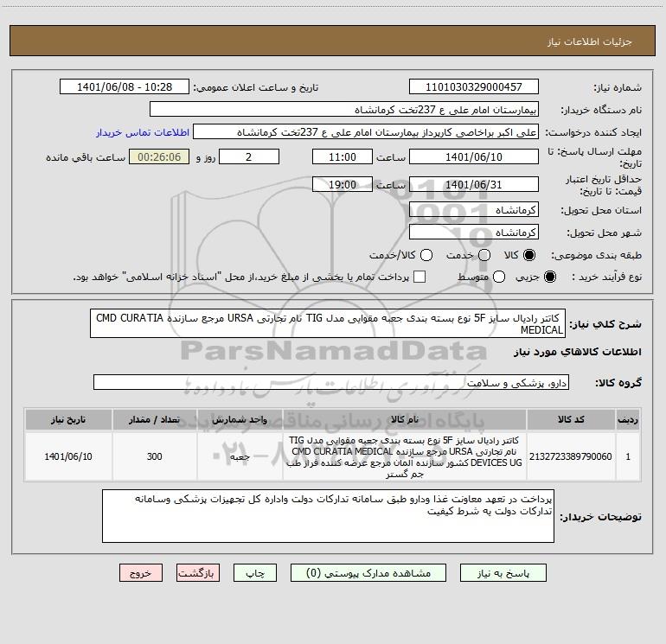Toggle the اسناد خزانه اسلامی payment checkbox

419,277
